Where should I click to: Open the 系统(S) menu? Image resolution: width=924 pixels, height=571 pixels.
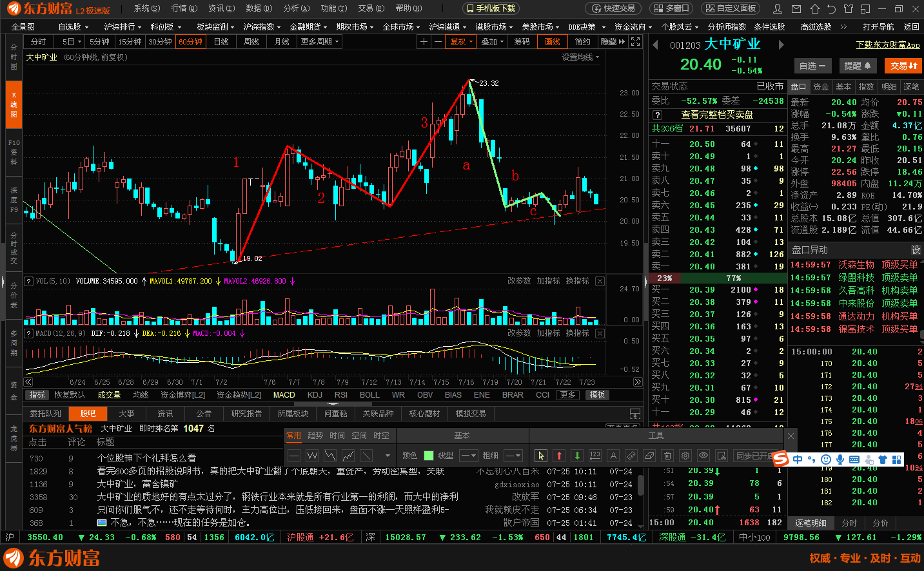tap(146, 8)
